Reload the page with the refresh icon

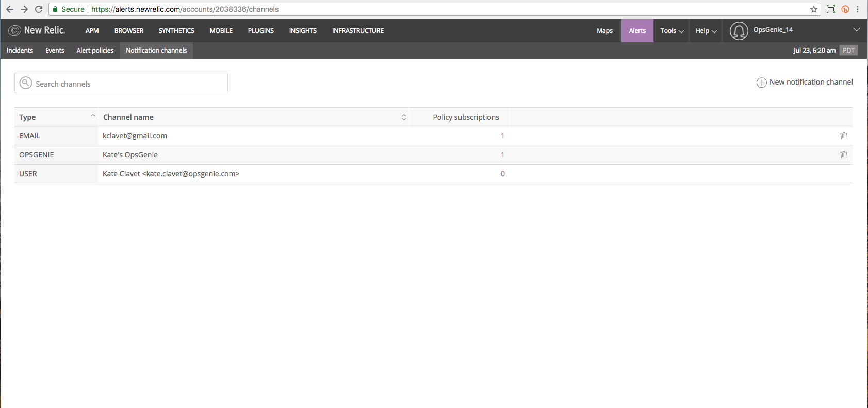(39, 9)
